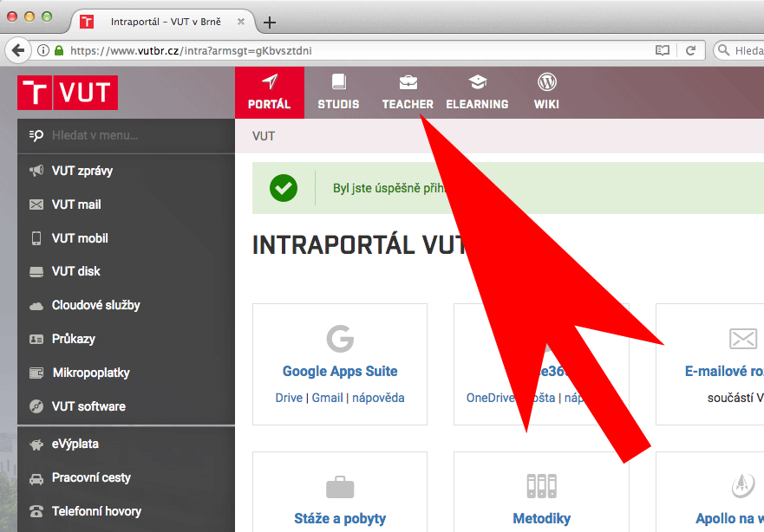
Task: Click the phone icon beside VUT mobil
Action: coord(36,238)
